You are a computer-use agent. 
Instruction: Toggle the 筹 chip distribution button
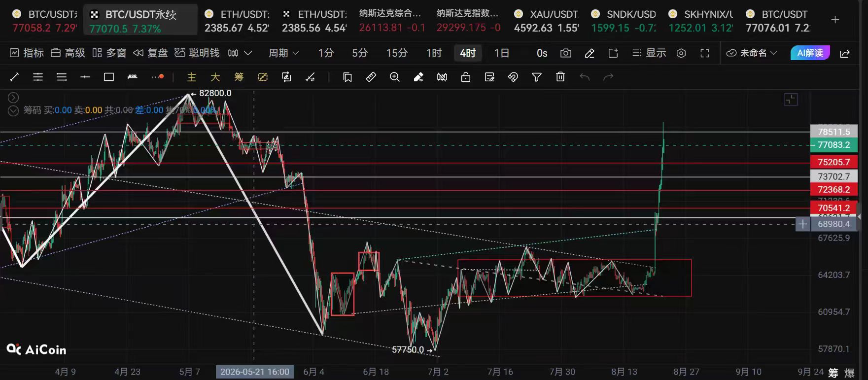pos(239,77)
